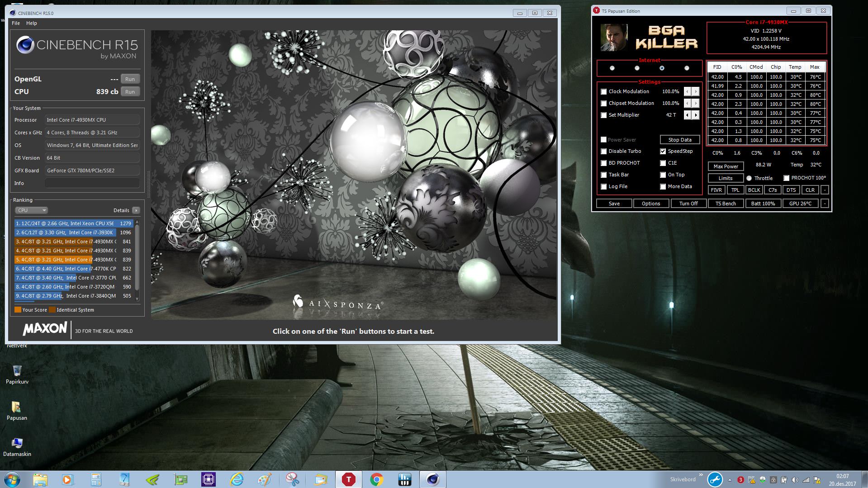Launch TS Bench
The height and width of the screenshot is (488, 868).
pyautogui.click(x=726, y=204)
